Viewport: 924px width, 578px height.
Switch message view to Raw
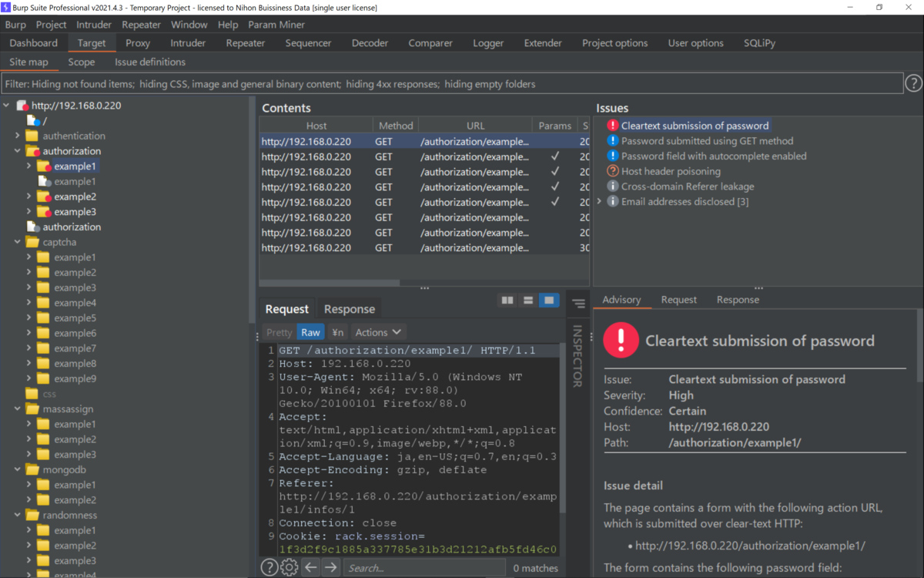[x=310, y=332]
